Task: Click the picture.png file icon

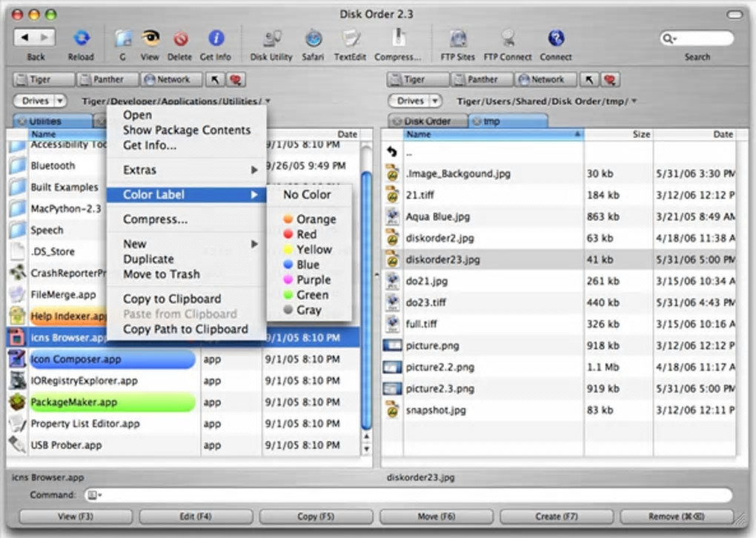Action: 392,345
